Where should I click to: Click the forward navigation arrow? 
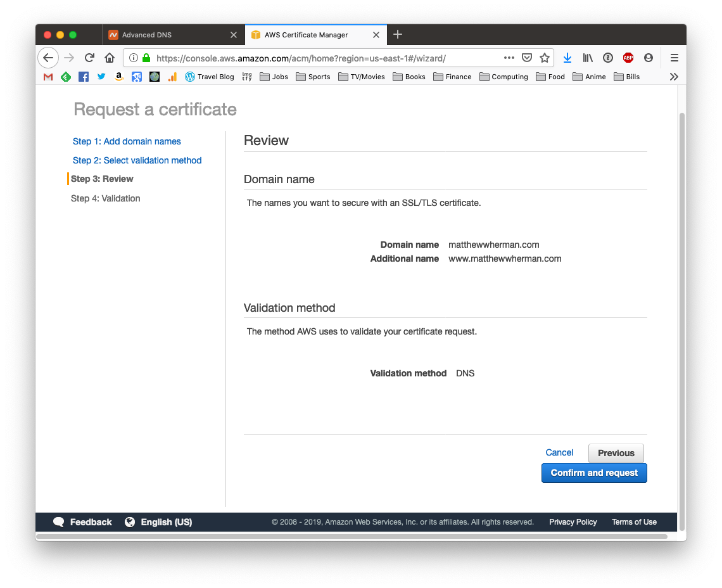coord(69,58)
